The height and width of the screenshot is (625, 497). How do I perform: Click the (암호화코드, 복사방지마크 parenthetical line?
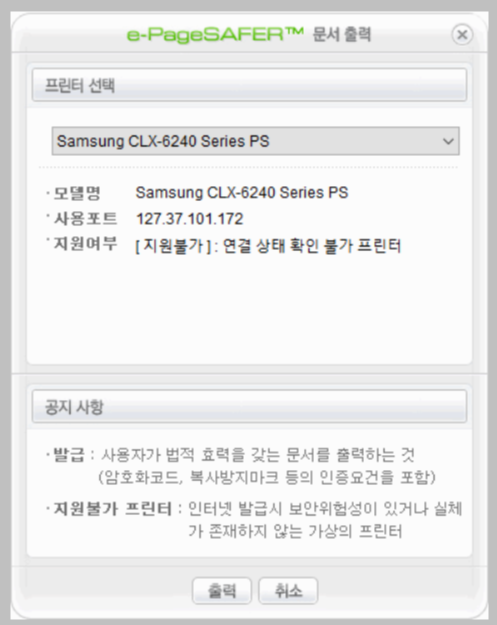[267, 477]
